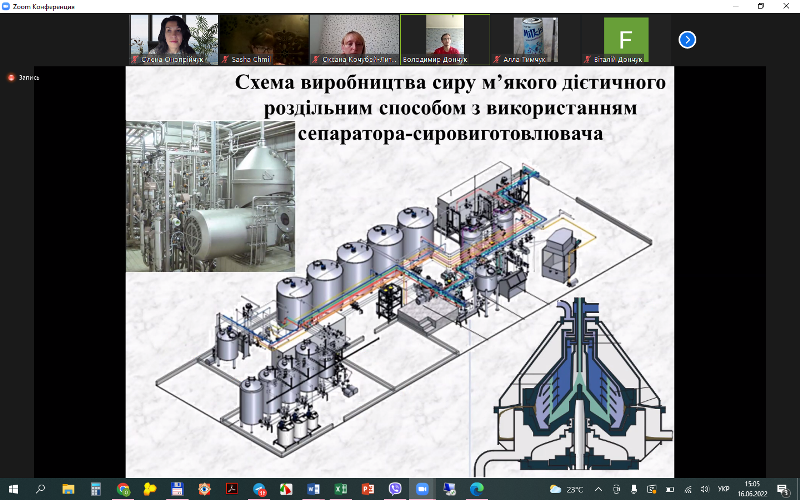Viewport: 800px width, 500px height.
Task: Click the battery status tray icon
Action: (670, 489)
